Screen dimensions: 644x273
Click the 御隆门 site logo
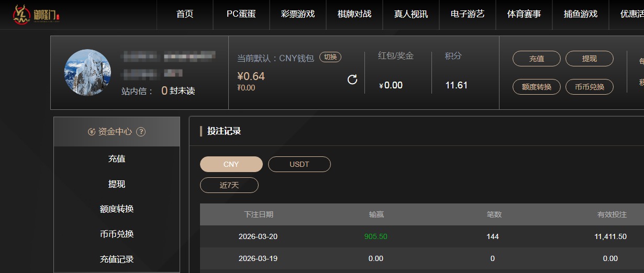click(x=36, y=15)
